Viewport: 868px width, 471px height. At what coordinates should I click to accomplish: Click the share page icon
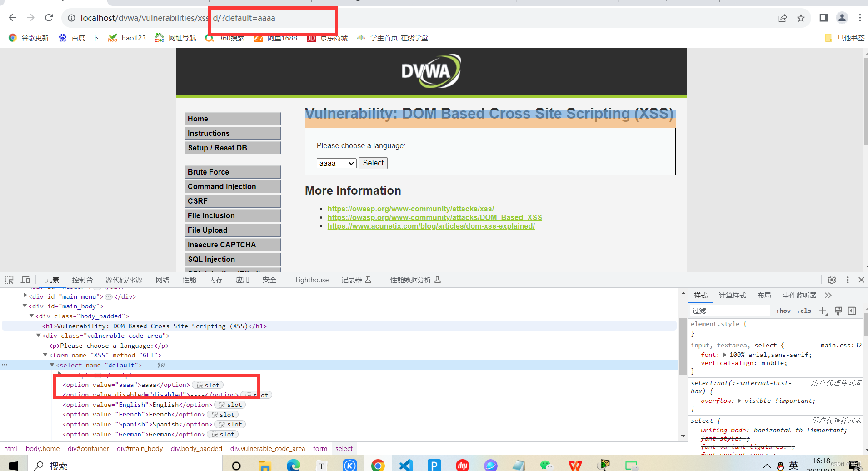click(783, 18)
